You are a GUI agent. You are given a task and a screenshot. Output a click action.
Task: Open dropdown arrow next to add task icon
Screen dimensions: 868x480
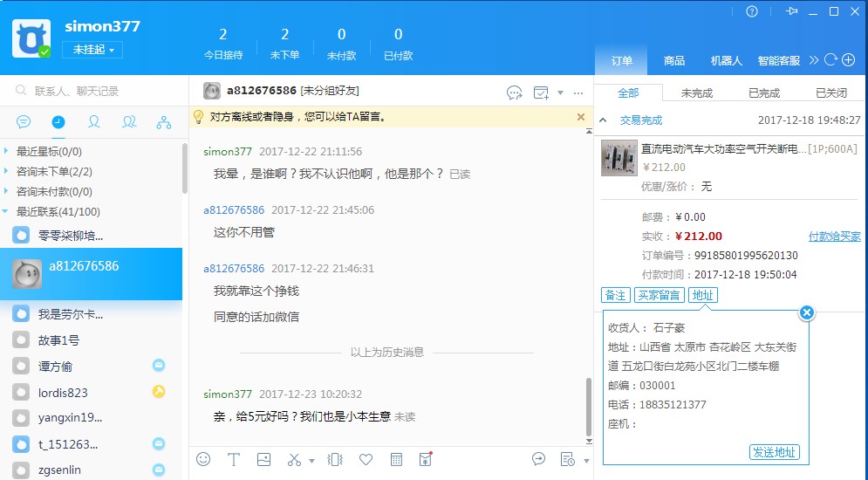click(560, 93)
